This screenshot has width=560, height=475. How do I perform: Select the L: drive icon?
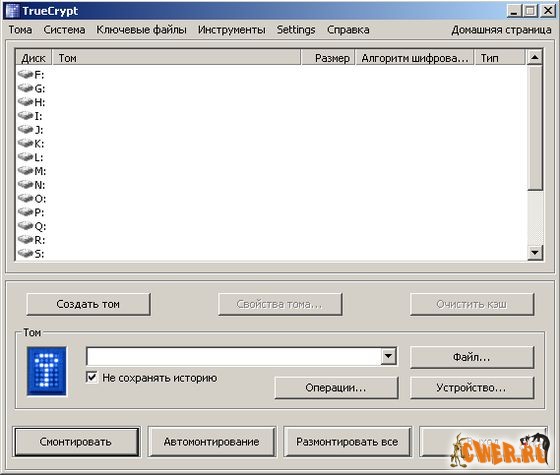tap(25, 156)
